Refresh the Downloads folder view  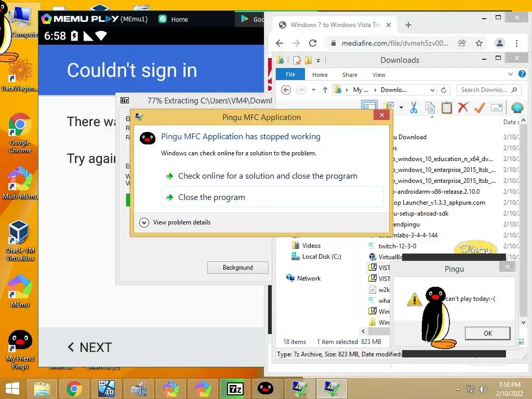pos(444,90)
